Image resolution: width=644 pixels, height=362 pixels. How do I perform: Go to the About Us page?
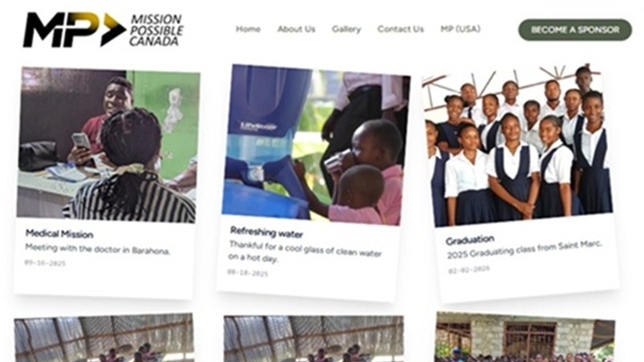[x=296, y=29]
